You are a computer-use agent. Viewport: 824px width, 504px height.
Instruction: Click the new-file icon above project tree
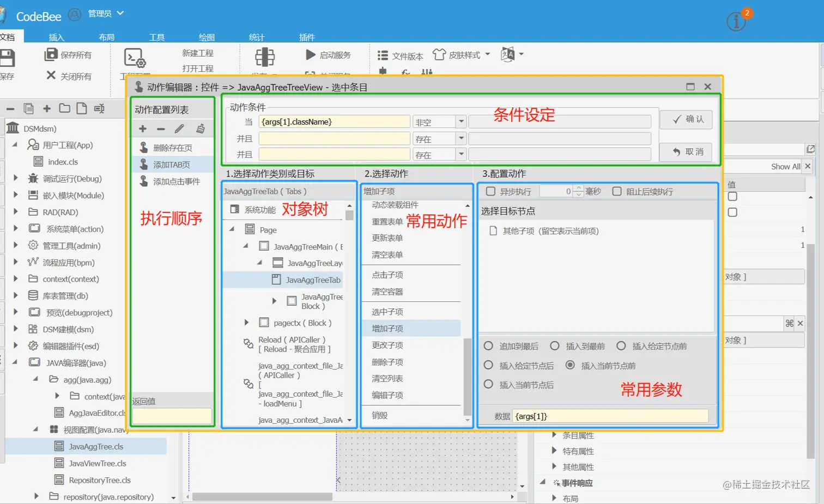[x=82, y=108]
